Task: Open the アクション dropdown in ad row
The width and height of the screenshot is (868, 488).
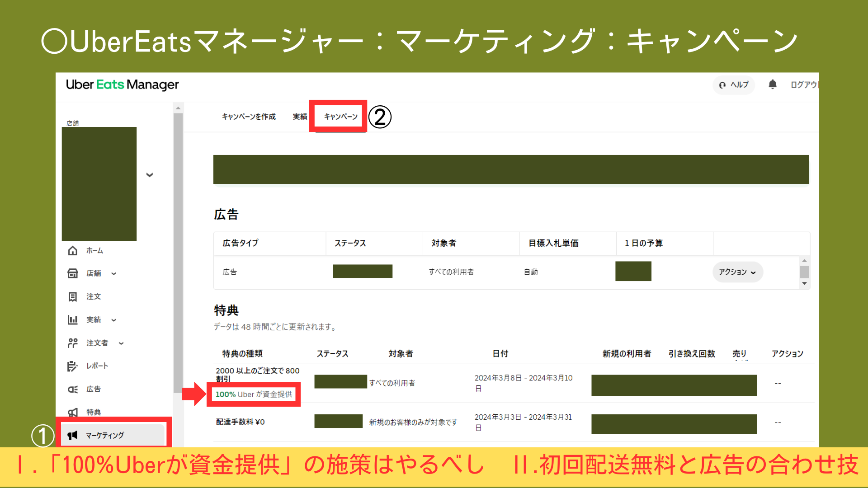Action: click(737, 272)
